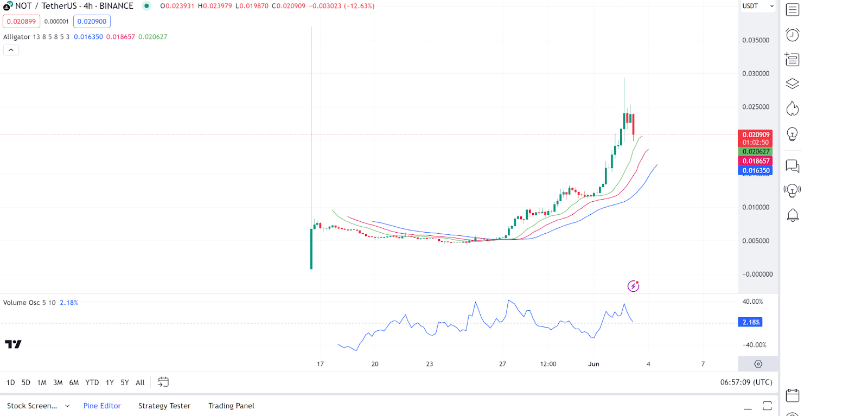This screenshot has width=868, height=416.
Task: Select the 6M time range
Action: [x=74, y=382]
